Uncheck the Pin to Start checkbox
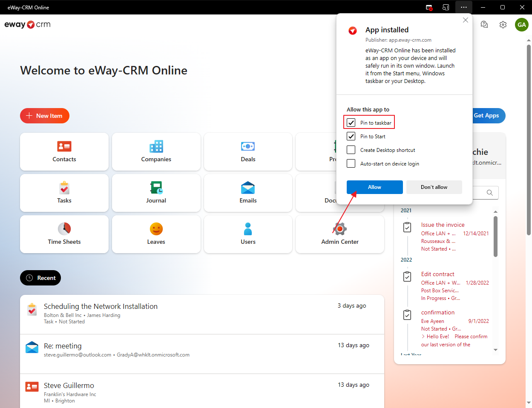The height and width of the screenshot is (408, 532). (351, 136)
